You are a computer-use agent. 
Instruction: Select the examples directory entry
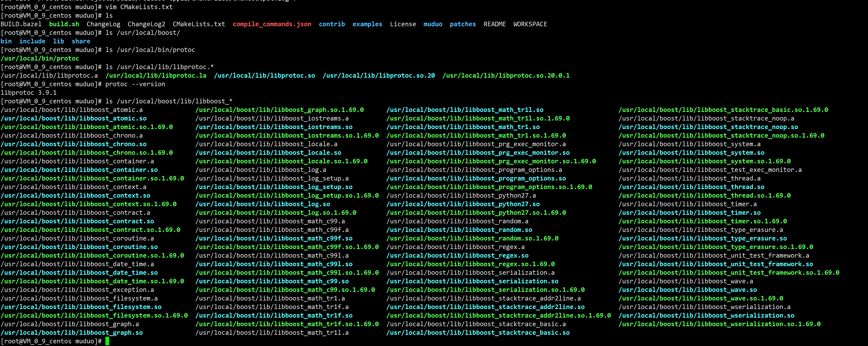click(367, 24)
